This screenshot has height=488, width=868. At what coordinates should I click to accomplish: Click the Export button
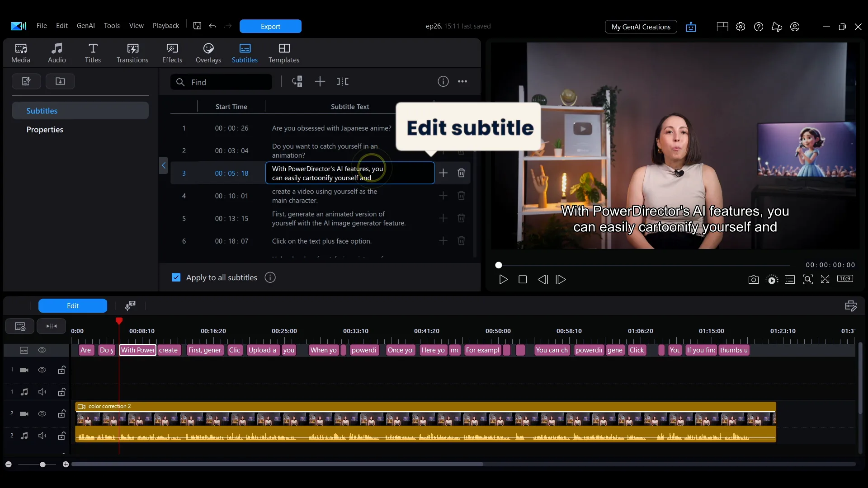pyautogui.click(x=270, y=26)
